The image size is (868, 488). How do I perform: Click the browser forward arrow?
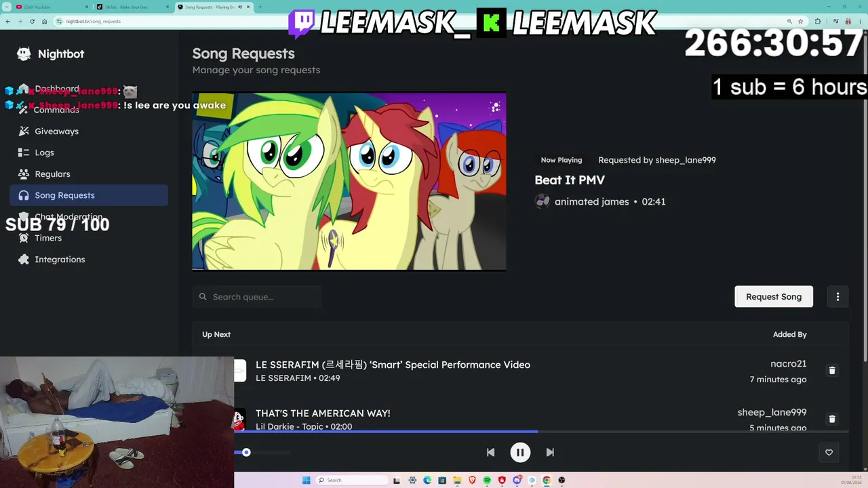[20, 21]
